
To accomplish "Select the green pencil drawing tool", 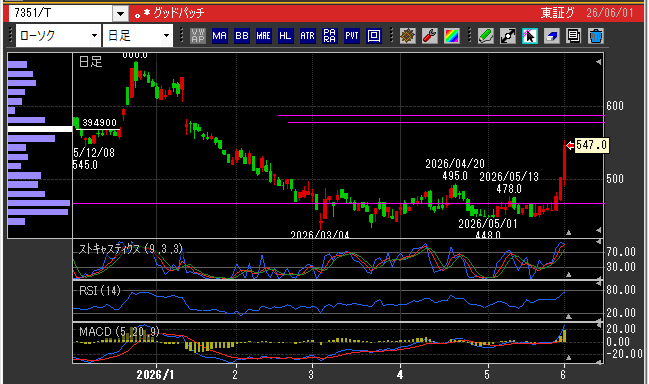I will coord(486,36).
